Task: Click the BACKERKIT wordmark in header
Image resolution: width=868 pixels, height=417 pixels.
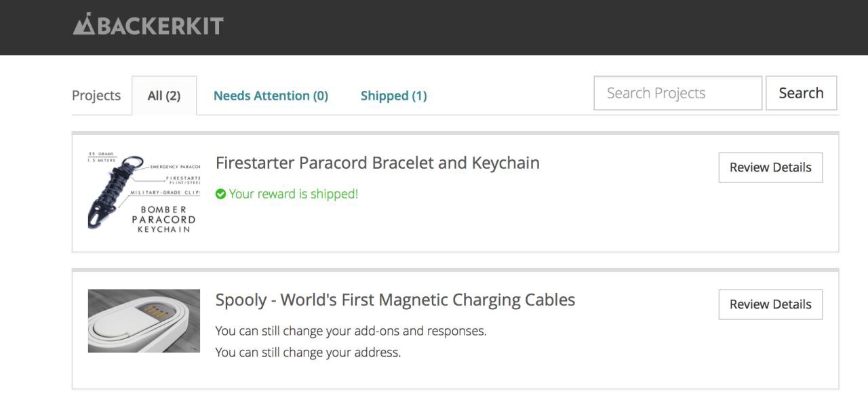Action: (160, 26)
